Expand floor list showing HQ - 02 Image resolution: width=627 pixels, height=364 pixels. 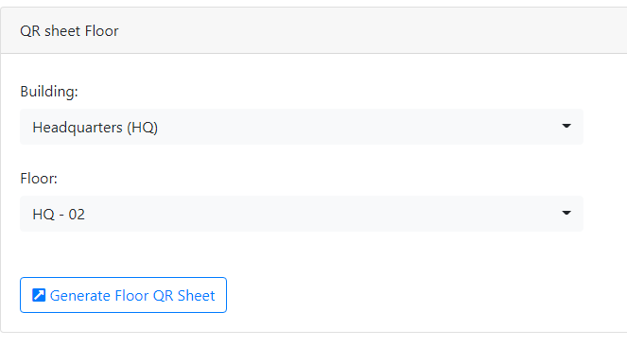(x=302, y=214)
